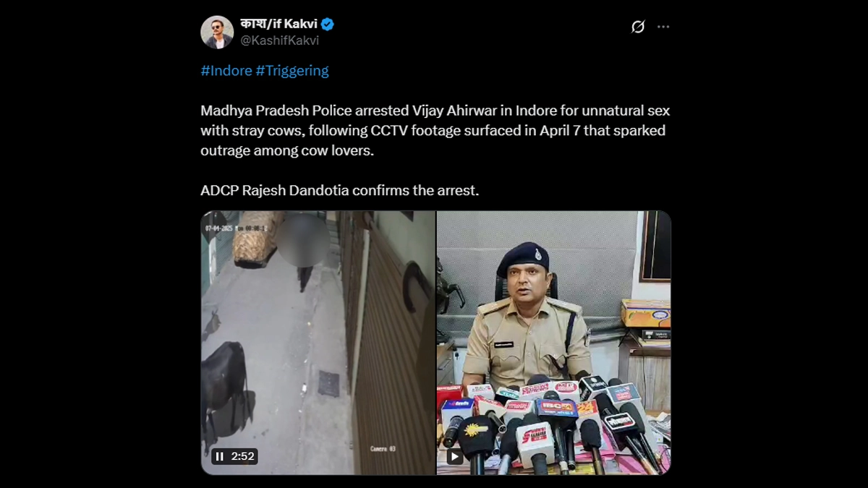Click the line mentioning ADCP Rajesh Dandotia
Viewport: 868px width, 488px height.
(339, 191)
